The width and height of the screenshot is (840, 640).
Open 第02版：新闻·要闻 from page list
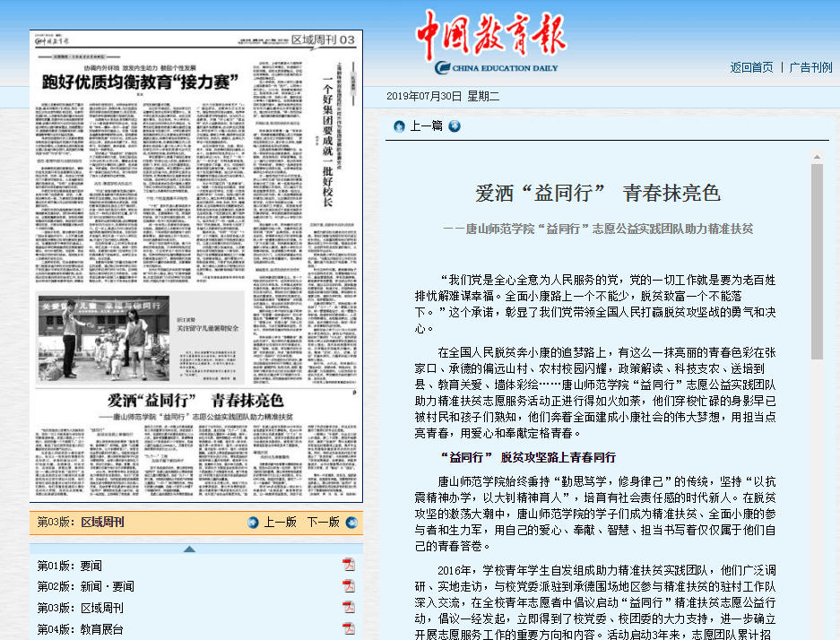point(85,587)
